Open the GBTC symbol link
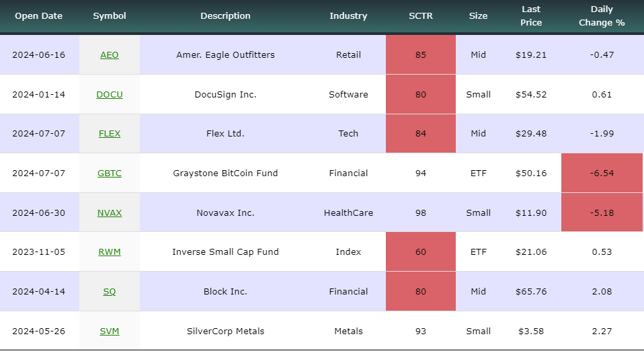This screenshot has width=644, height=351. click(110, 173)
